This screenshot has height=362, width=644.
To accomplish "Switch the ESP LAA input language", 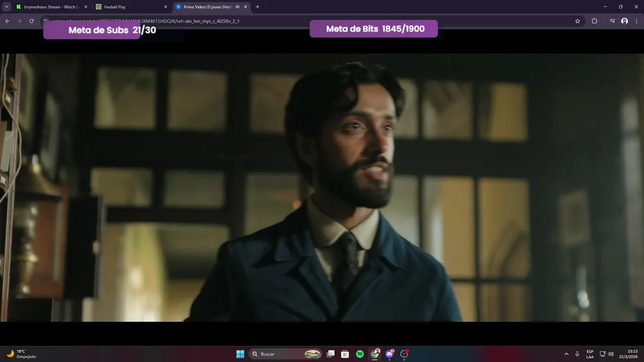I will [x=590, y=354].
